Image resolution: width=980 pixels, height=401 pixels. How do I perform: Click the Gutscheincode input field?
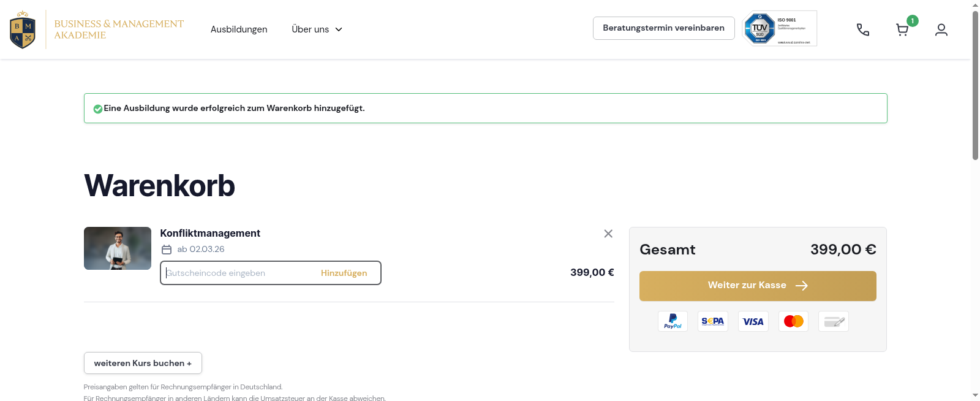coord(233,273)
